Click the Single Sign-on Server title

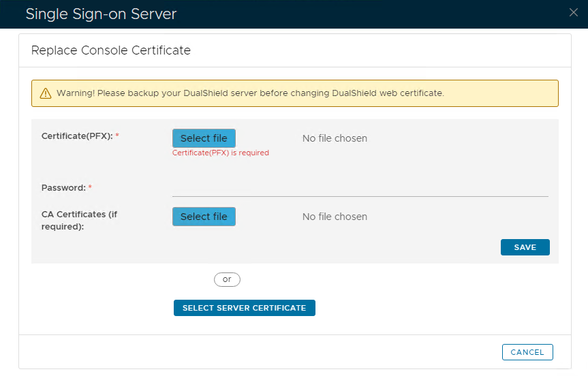[101, 14]
